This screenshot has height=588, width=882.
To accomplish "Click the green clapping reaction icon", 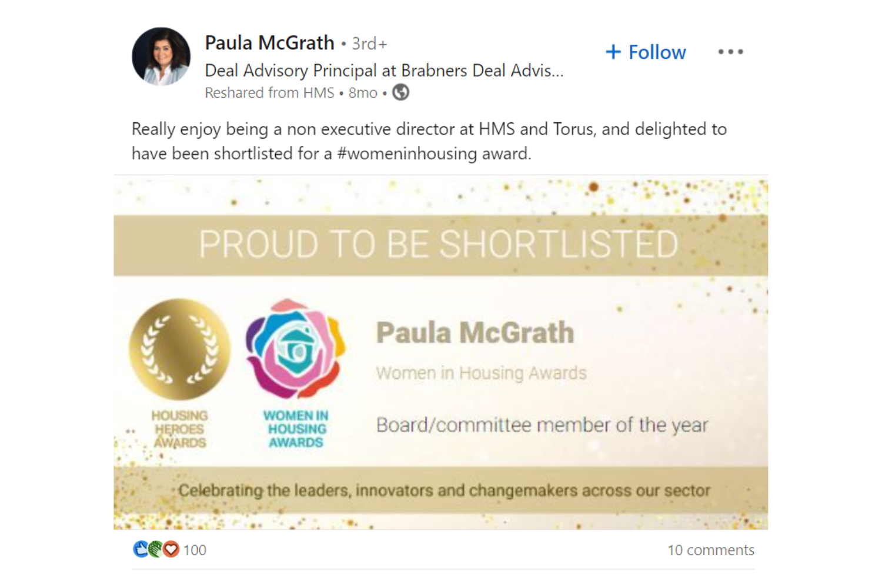I will tap(155, 549).
